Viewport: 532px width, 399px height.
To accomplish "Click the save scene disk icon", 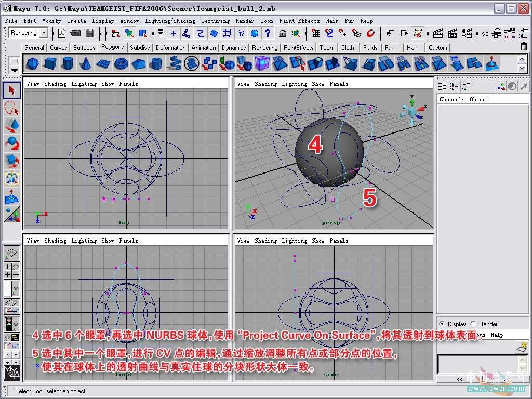I will (x=90, y=33).
